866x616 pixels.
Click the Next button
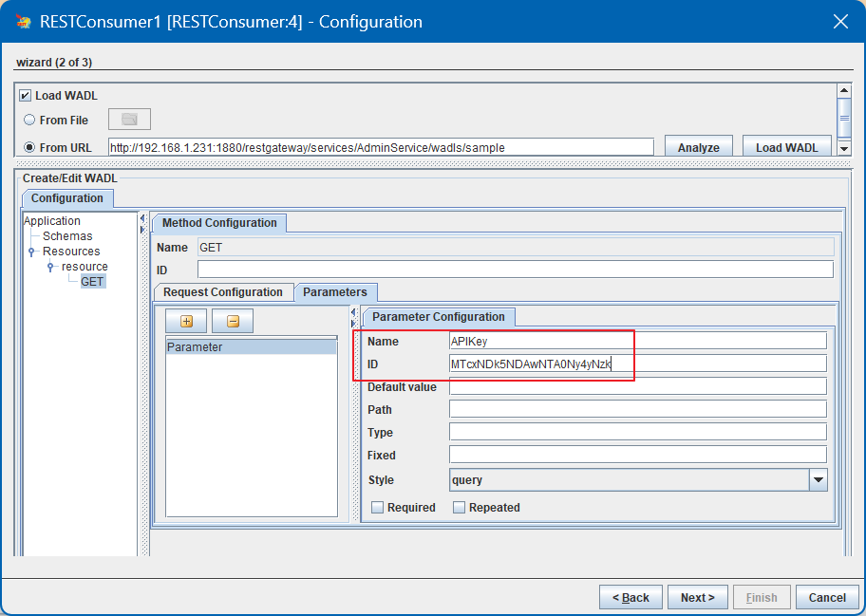tap(697, 597)
